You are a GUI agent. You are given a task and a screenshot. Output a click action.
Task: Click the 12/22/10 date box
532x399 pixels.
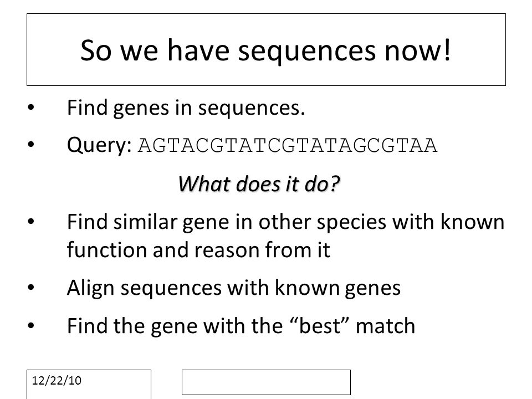(x=89, y=385)
